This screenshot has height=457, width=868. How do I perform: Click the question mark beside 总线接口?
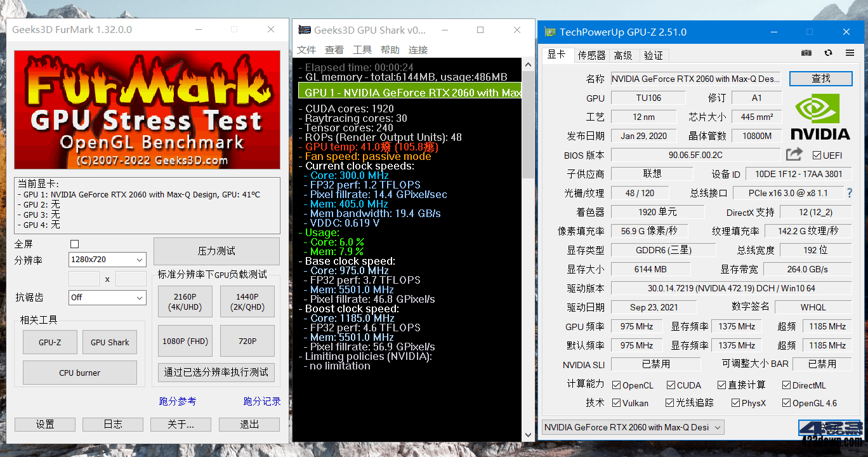click(x=850, y=192)
